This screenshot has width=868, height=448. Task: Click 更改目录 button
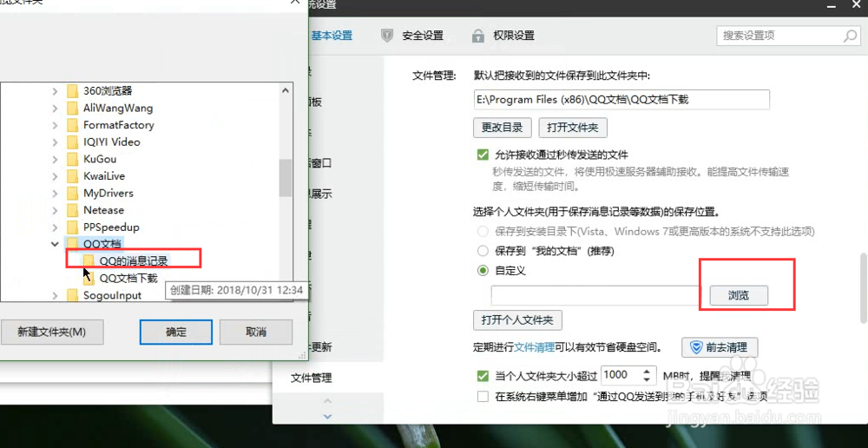pos(502,128)
